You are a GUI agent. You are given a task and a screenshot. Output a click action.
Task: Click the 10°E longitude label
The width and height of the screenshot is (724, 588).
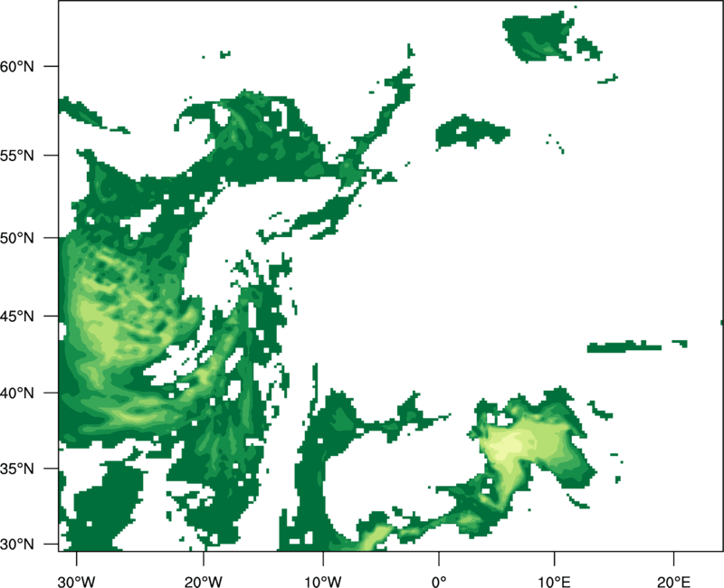pos(554,582)
